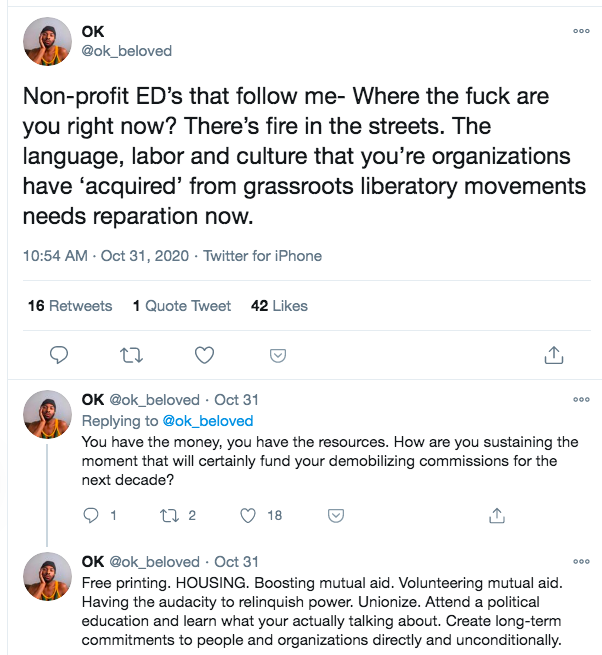Like the main tweet with heart icon
602x655 pixels.
204,355
